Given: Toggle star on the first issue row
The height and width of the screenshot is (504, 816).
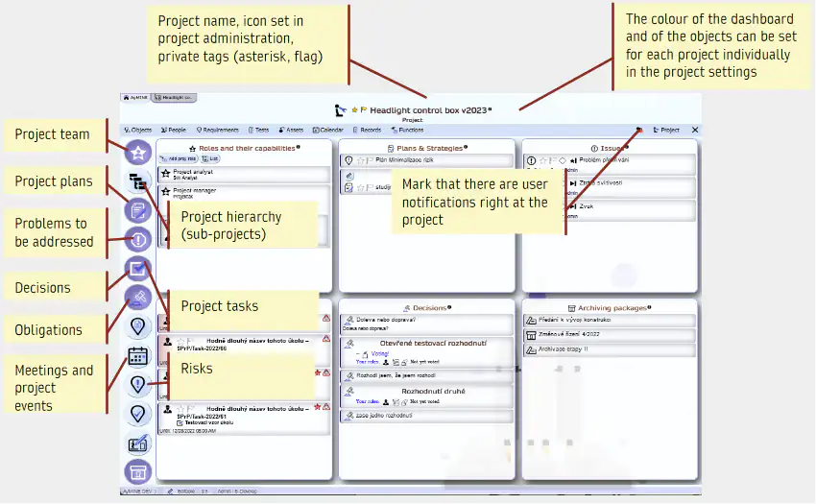Looking at the screenshot, I should [542, 160].
